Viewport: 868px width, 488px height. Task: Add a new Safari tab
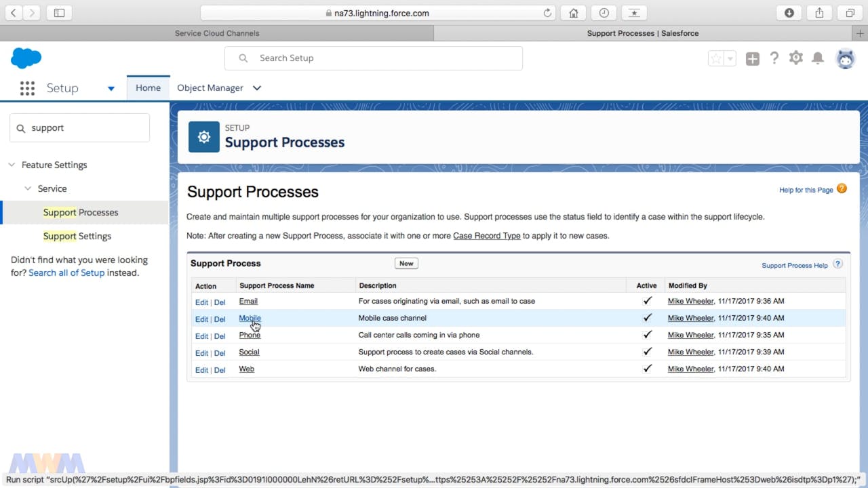(x=861, y=33)
